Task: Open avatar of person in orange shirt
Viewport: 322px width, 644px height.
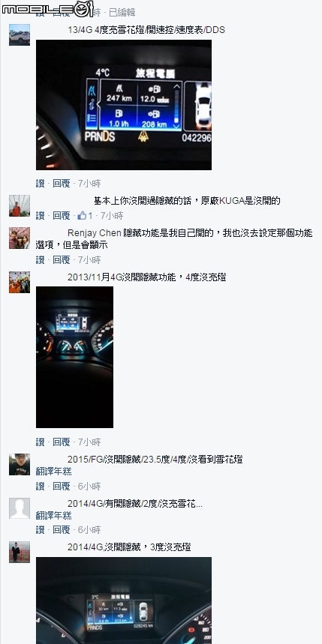Action: click(x=20, y=205)
